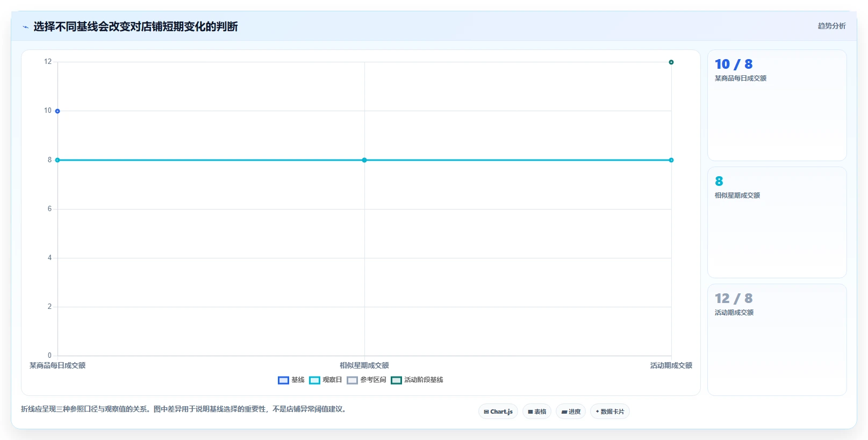Toggle the 基线 legend swatch
The width and height of the screenshot is (868, 440).
click(283, 380)
